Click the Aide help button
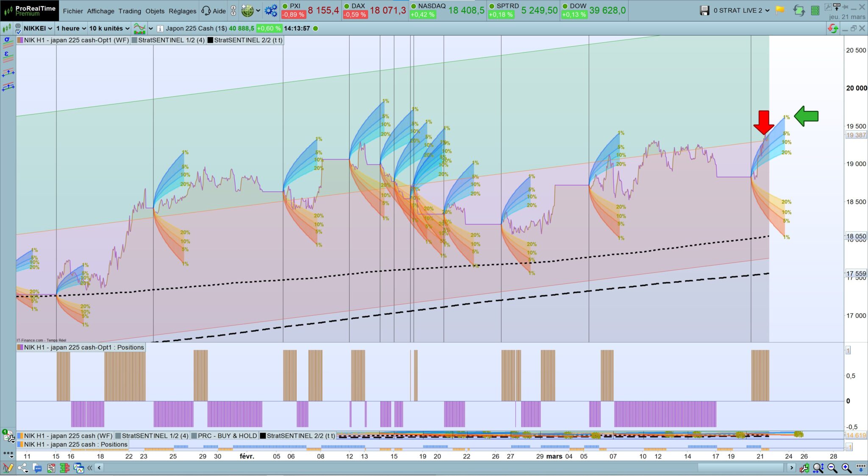Screen dimensions: 868x476 (214, 11)
